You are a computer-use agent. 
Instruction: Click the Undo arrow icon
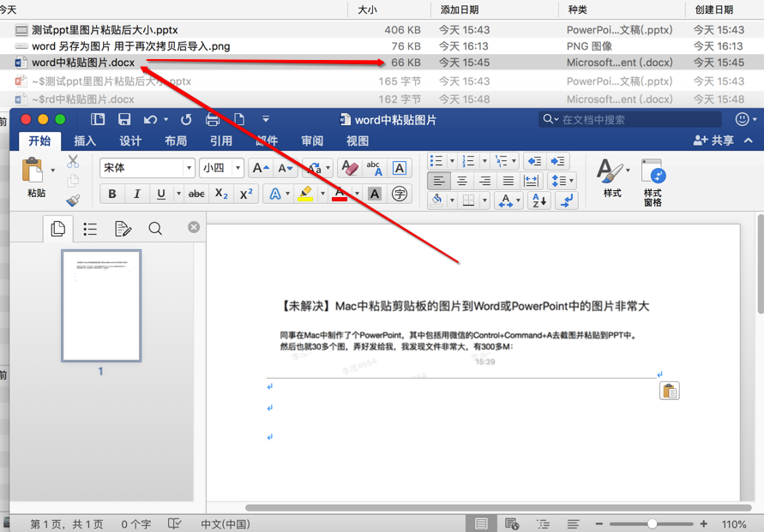click(150, 119)
